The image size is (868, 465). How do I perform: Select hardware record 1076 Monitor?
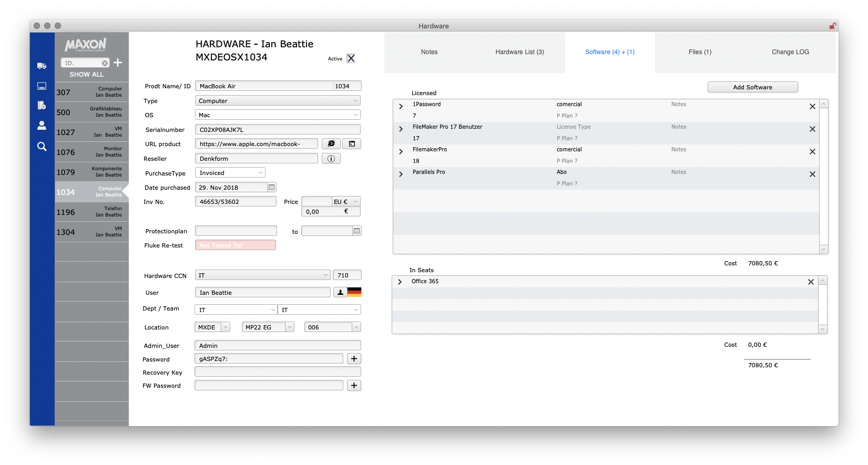[91, 152]
